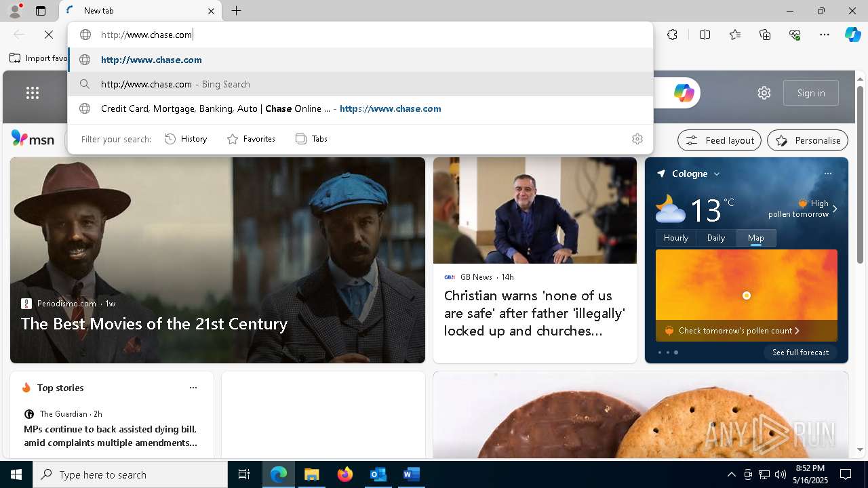Expand the High pollen tomorrow arrow
Screen dimensions: 868x488
[835, 209]
